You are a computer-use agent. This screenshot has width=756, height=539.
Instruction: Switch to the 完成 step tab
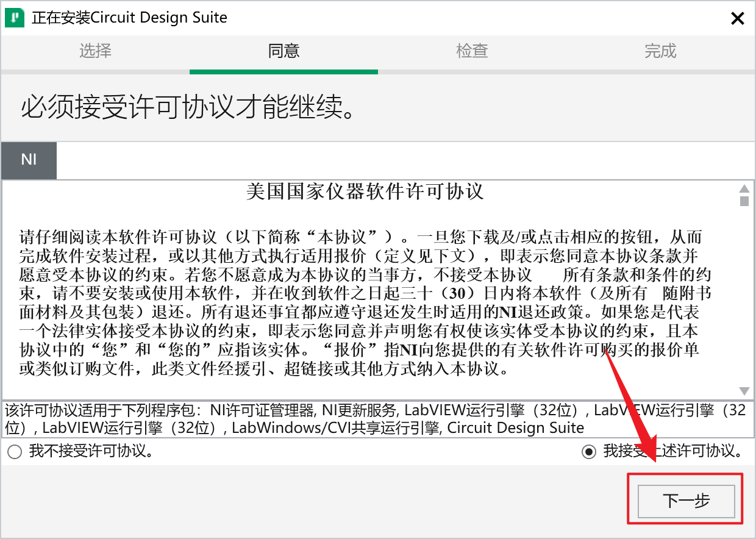pyautogui.click(x=660, y=51)
